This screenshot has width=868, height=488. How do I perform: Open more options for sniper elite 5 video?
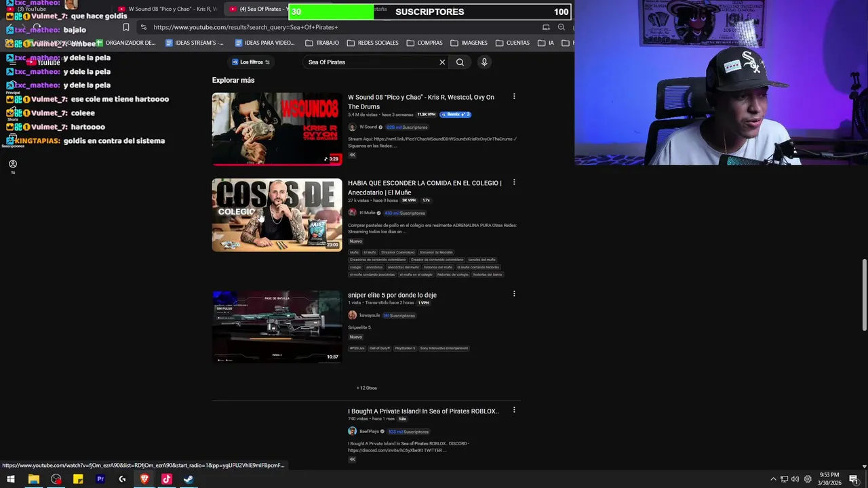[514, 293]
